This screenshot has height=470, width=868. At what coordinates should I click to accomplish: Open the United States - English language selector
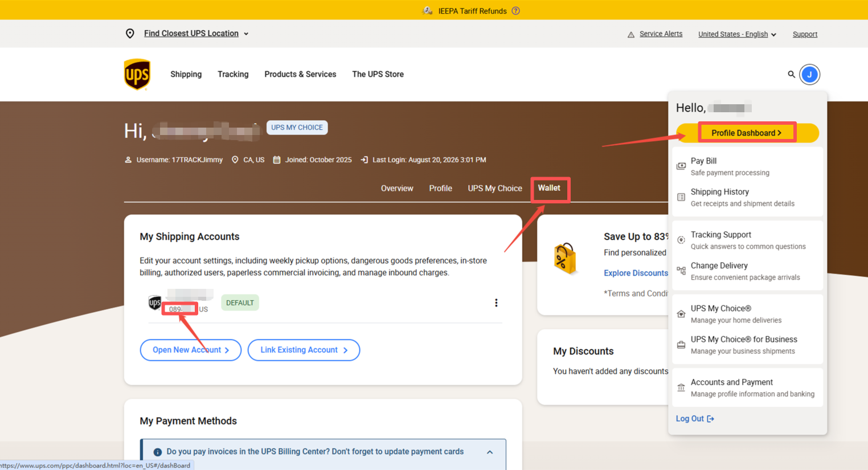[x=738, y=34]
